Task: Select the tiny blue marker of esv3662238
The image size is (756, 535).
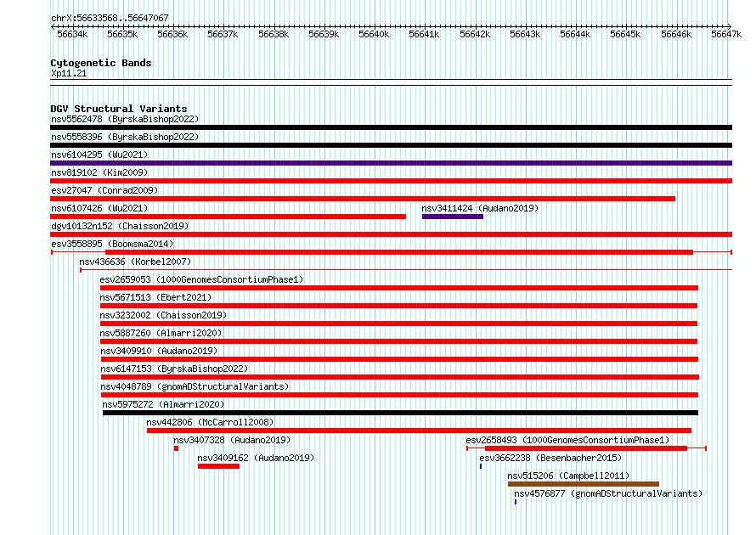Action: pos(481,466)
